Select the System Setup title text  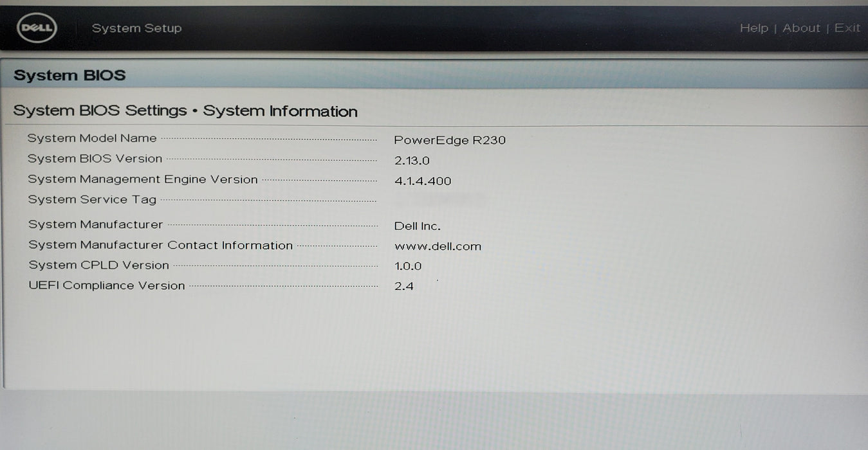(x=136, y=28)
